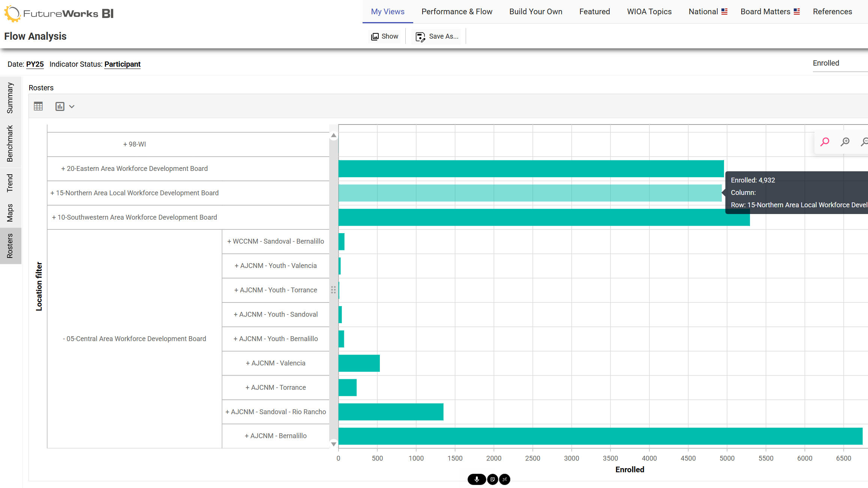
Task: Open WIOA Topics menu
Action: [649, 12]
